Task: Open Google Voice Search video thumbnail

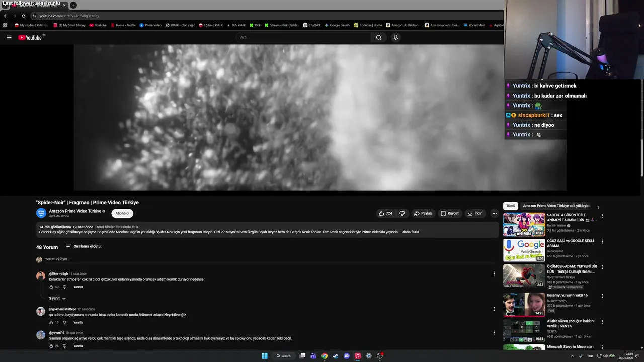Action: click(x=524, y=250)
